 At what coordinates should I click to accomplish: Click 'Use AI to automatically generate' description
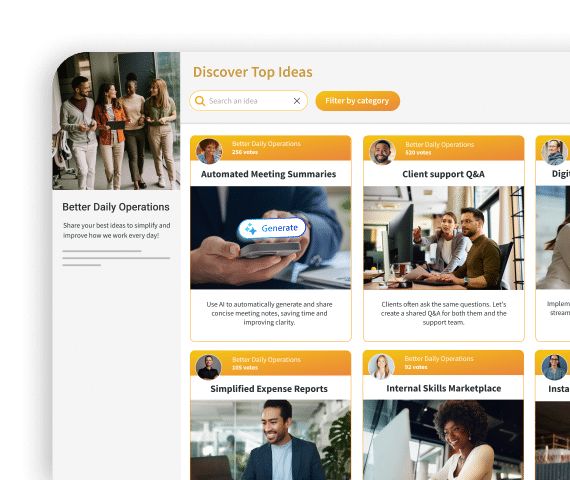pyautogui.click(x=269, y=313)
